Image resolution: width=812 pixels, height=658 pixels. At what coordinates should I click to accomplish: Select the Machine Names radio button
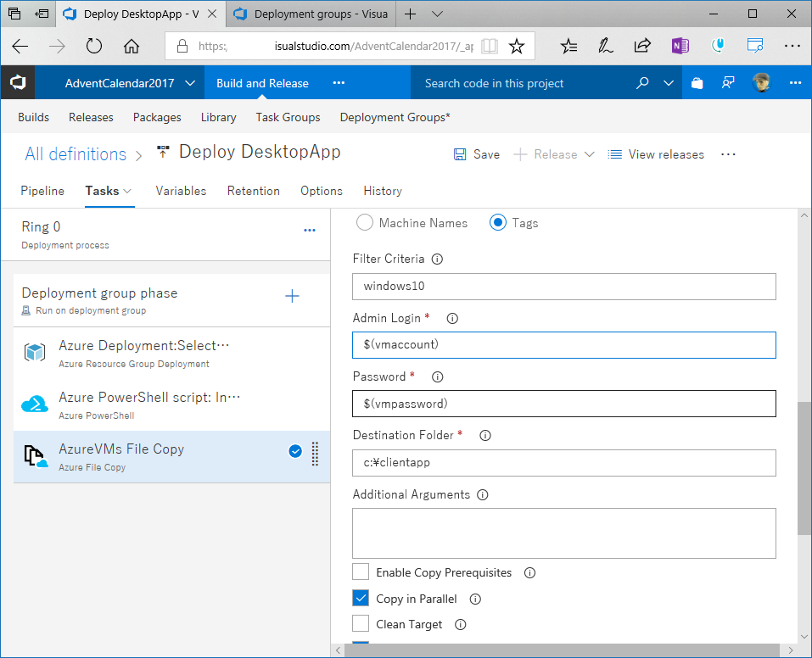pos(365,223)
